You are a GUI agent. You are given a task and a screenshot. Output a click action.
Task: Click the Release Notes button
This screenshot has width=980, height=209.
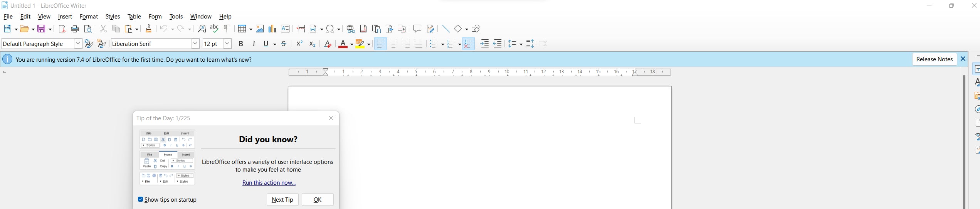pos(935,59)
